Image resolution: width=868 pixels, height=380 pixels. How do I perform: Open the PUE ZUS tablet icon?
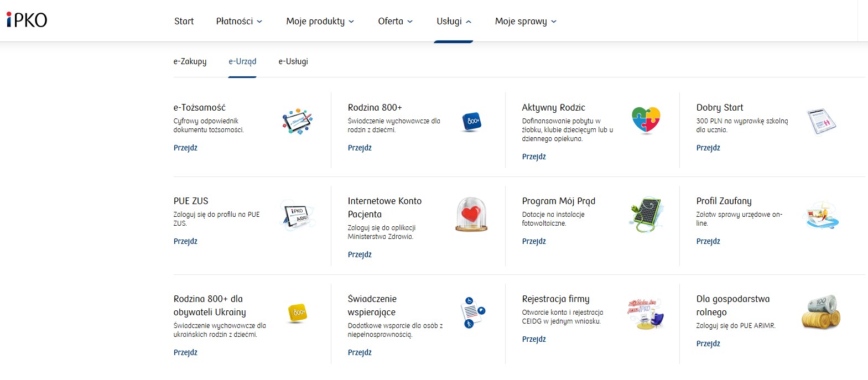coord(298,215)
